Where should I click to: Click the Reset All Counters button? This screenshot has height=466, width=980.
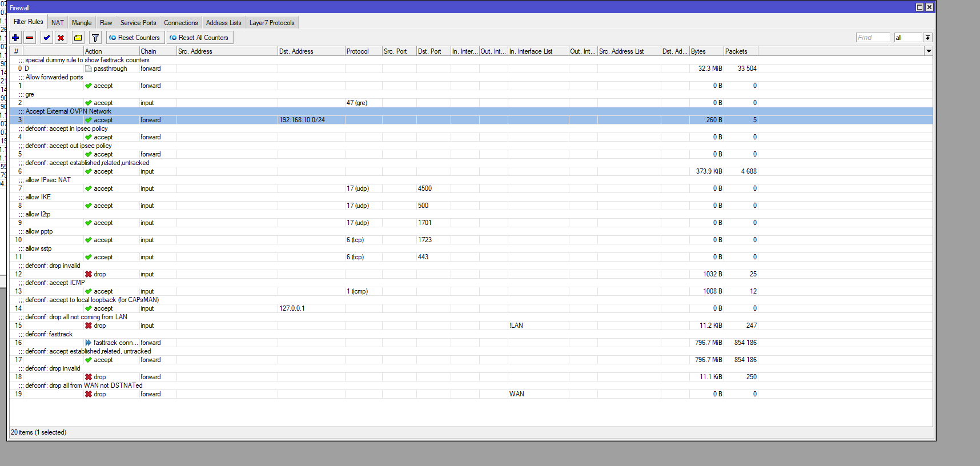199,38
